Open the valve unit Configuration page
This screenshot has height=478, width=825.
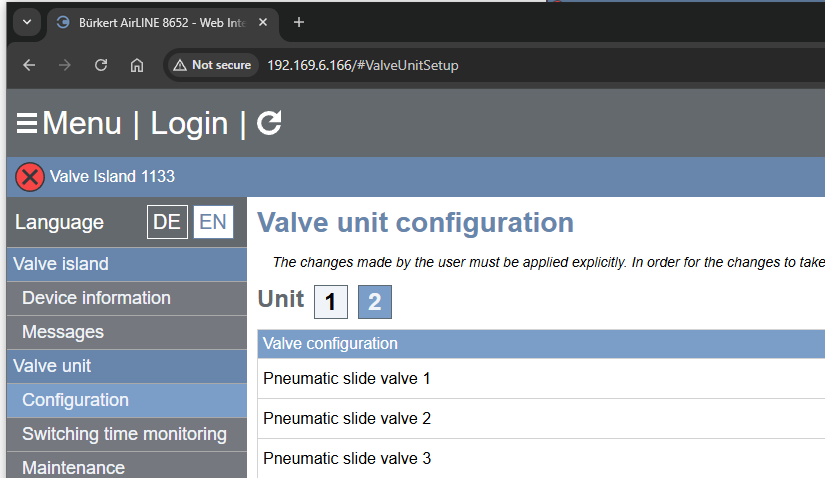point(127,400)
